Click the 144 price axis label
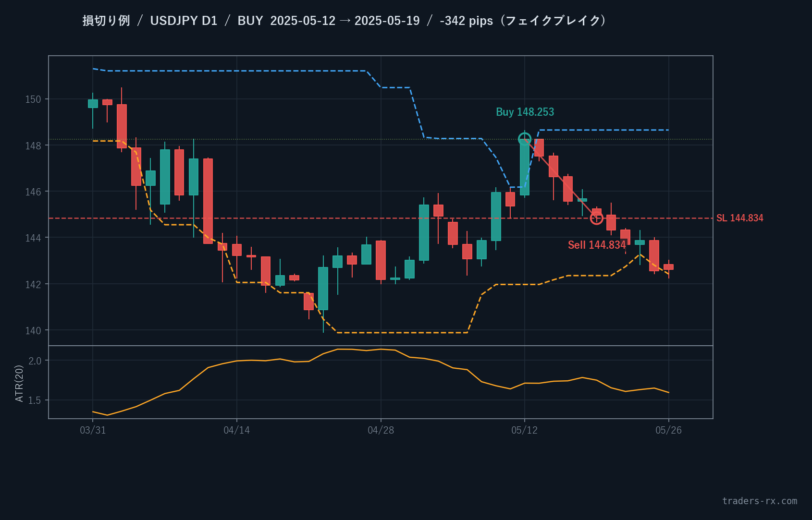812x520 pixels. click(x=33, y=238)
